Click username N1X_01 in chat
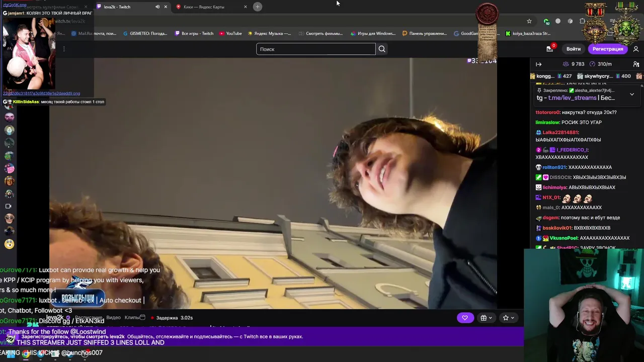 551,198
